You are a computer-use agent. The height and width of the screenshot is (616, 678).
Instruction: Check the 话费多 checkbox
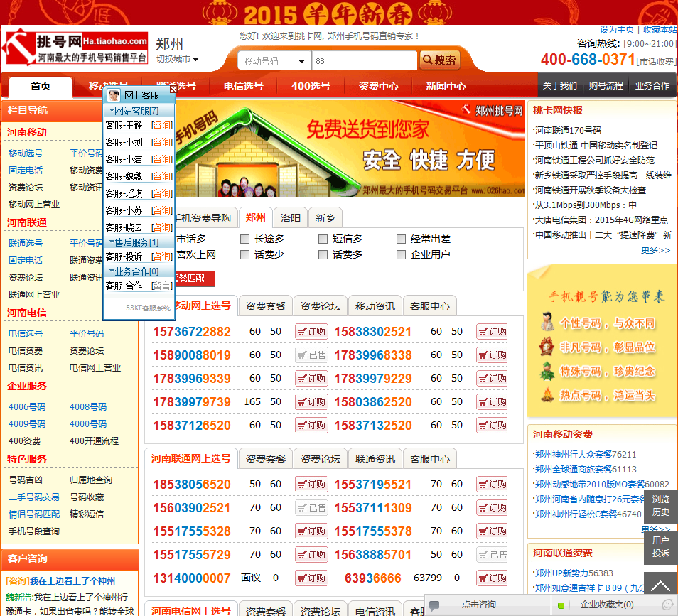(x=323, y=254)
